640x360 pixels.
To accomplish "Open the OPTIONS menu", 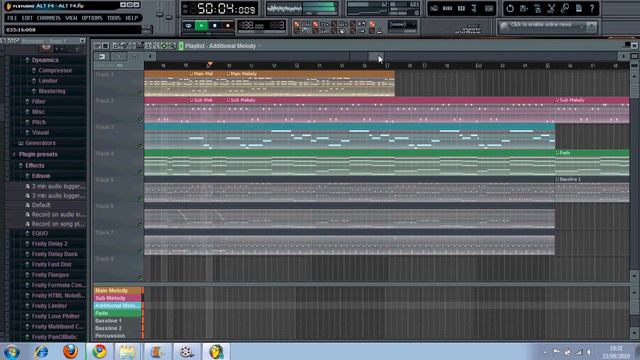I will point(92,18).
